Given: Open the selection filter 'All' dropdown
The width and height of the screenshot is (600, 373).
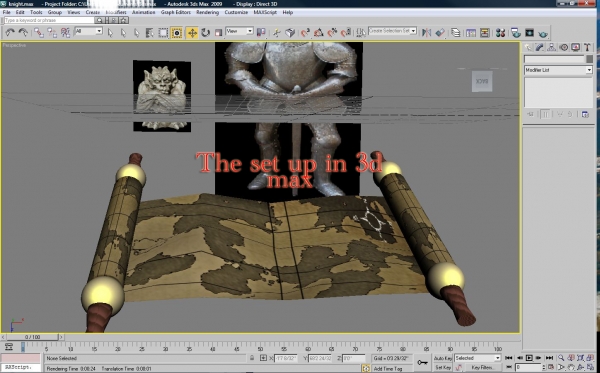Looking at the screenshot, I should click(88, 31).
